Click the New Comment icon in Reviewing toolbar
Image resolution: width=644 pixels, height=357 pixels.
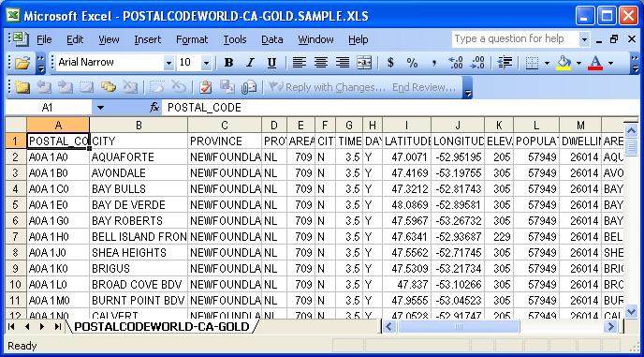pyautogui.click(x=22, y=87)
